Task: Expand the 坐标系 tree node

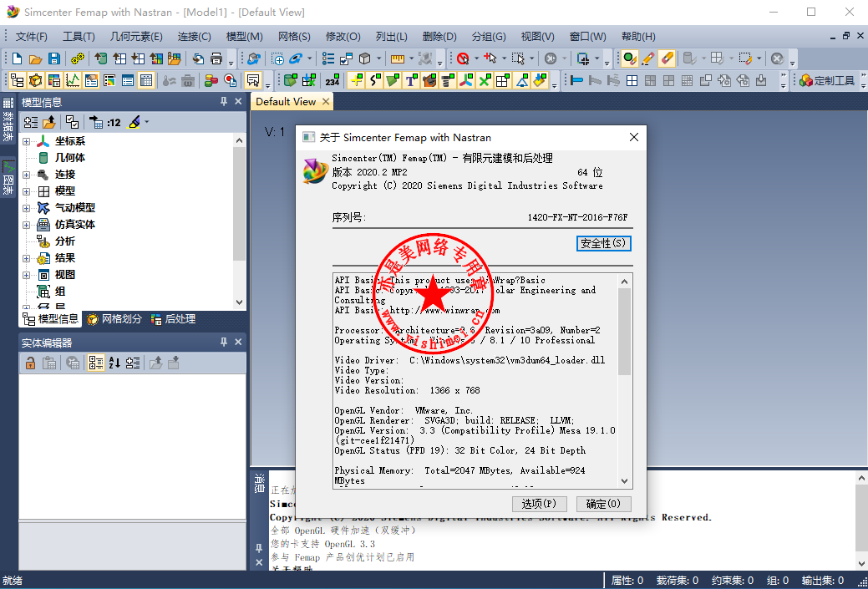Action: pyautogui.click(x=26, y=142)
